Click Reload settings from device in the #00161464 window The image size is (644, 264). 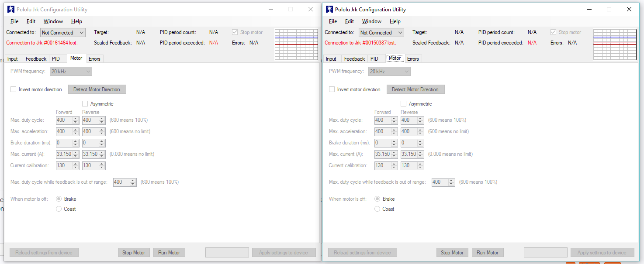tap(44, 253)
